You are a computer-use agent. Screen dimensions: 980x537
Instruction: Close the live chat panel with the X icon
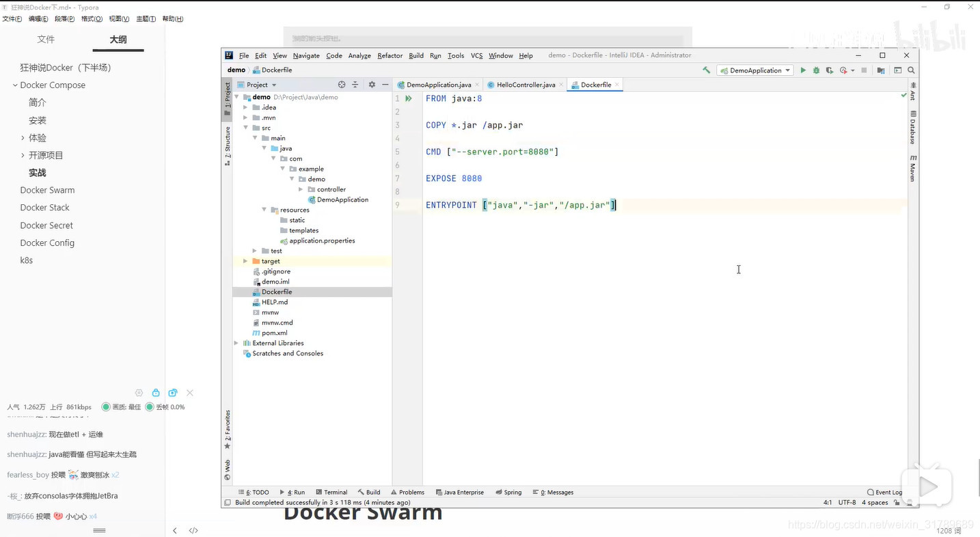click(190, 393)
